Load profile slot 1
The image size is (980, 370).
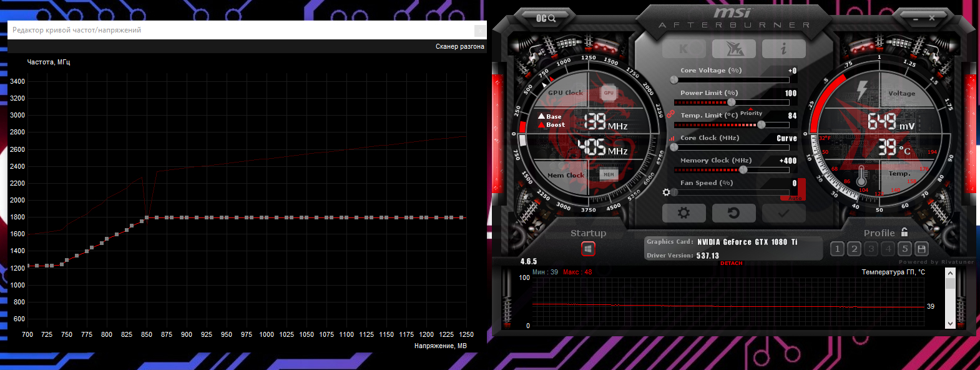(838, 249)
